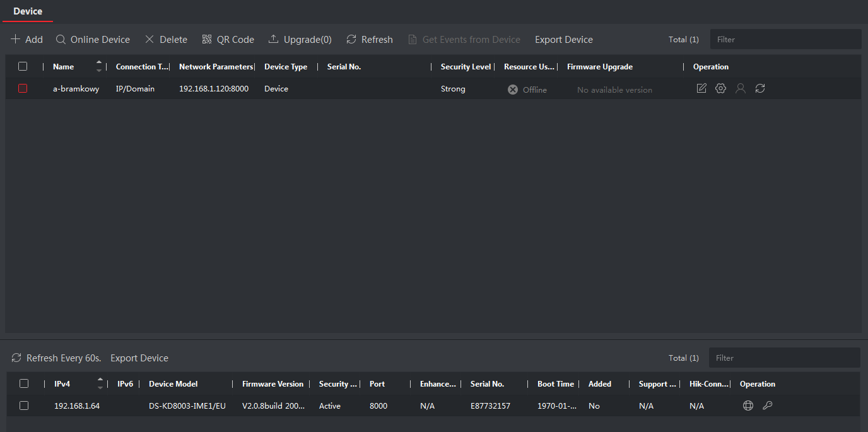Toggle the select-all checkbox in the top device table
Screen dimensions: 868x432
tap(23, 67)
